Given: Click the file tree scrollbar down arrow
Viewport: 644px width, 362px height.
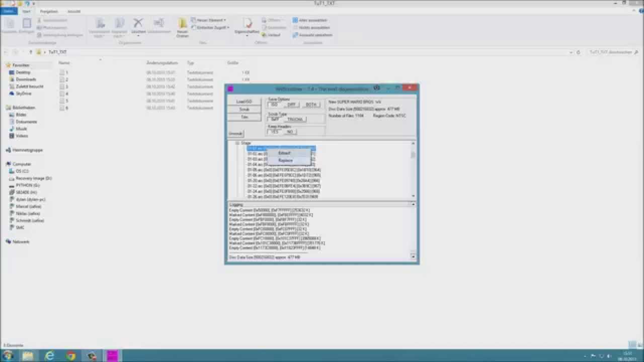Looking at the screenshot, I should point(414,196).
